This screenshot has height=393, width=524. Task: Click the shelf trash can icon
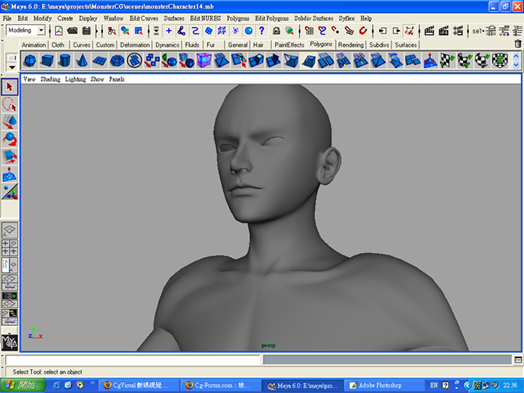[518, 44]
